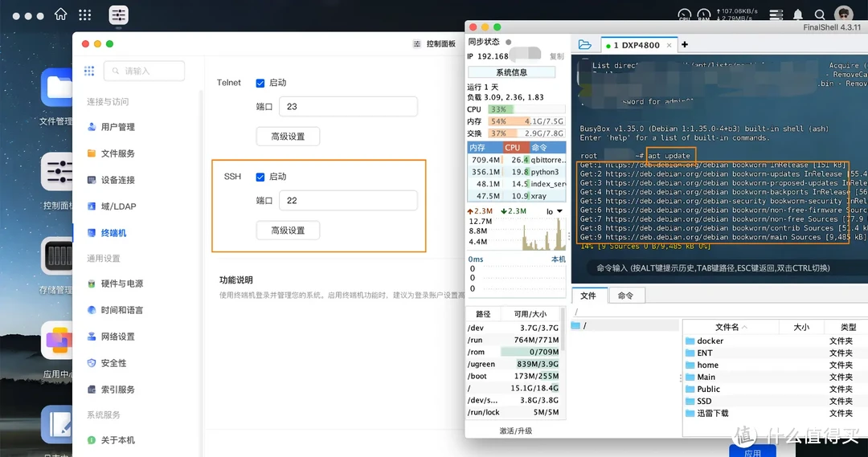This screenshot has height=457, width=868.
Task: Click the control panel grid menu icon
Action: (89, 71)
